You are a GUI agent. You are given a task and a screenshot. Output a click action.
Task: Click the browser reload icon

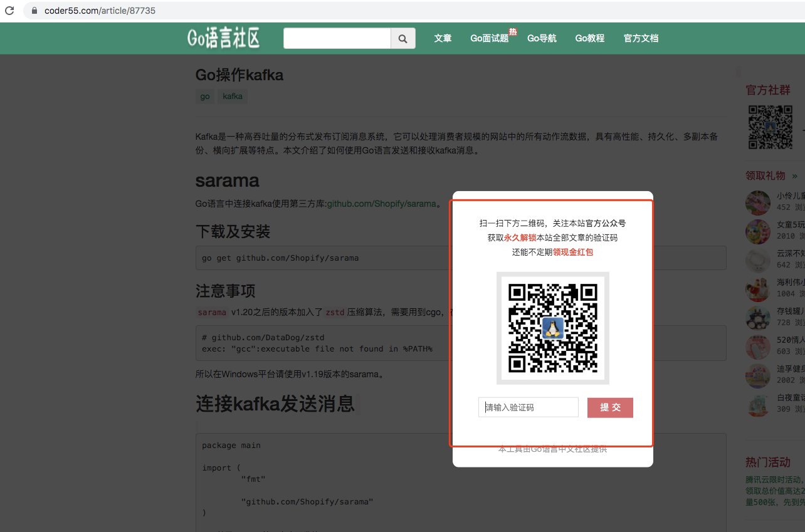click(x=9, y=11)
